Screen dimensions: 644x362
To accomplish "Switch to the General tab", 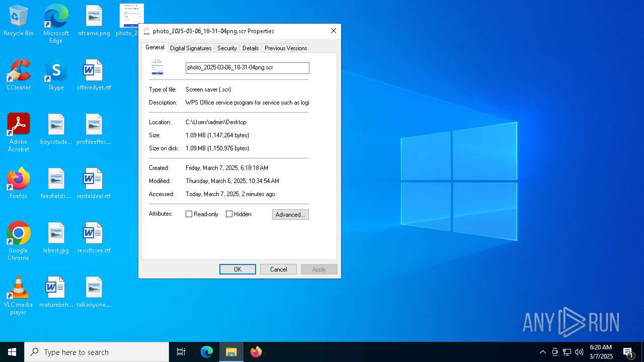I will pyautogui.click(x=154, y=47).
